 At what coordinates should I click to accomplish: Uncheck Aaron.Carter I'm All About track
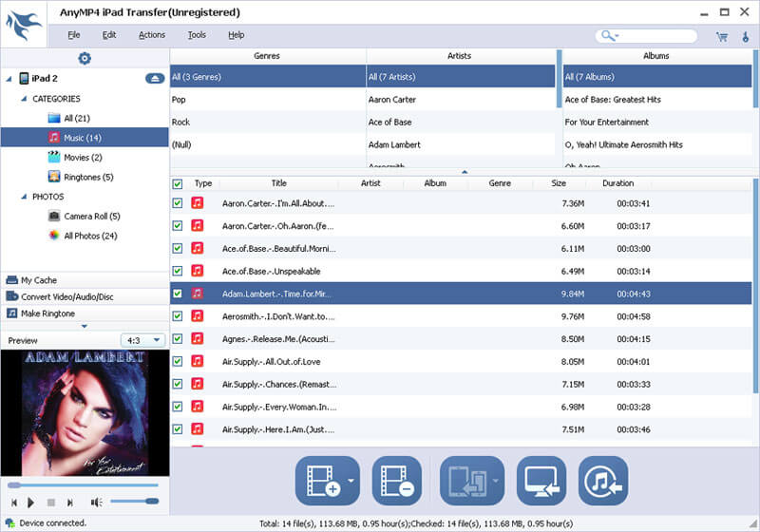pos(178,203)
